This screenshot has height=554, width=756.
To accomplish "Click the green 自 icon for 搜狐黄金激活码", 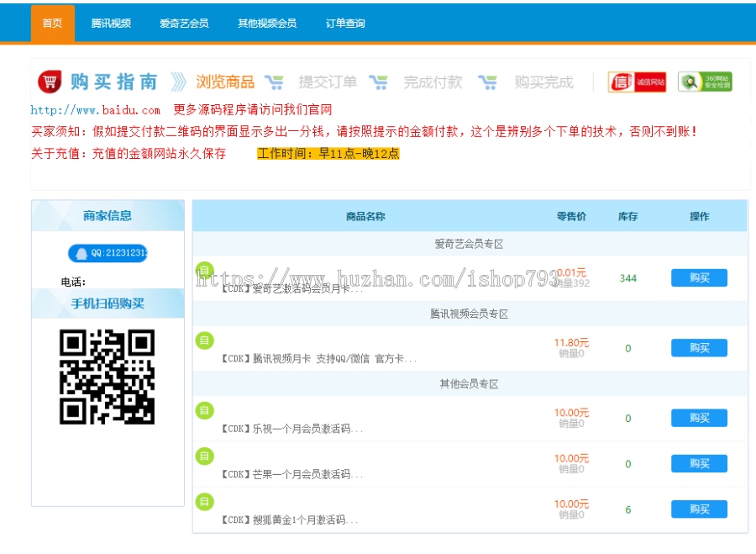I will click(x=205, y=501).
